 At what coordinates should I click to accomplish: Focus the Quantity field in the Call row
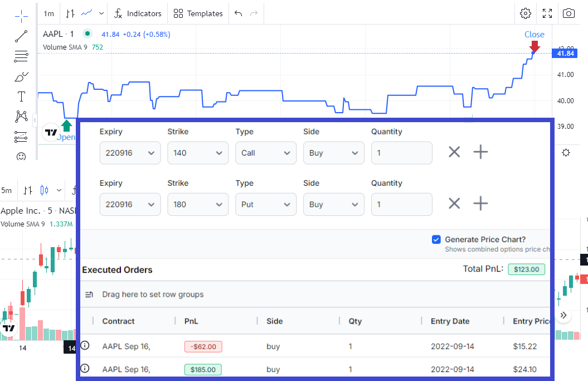pos(402,153)
